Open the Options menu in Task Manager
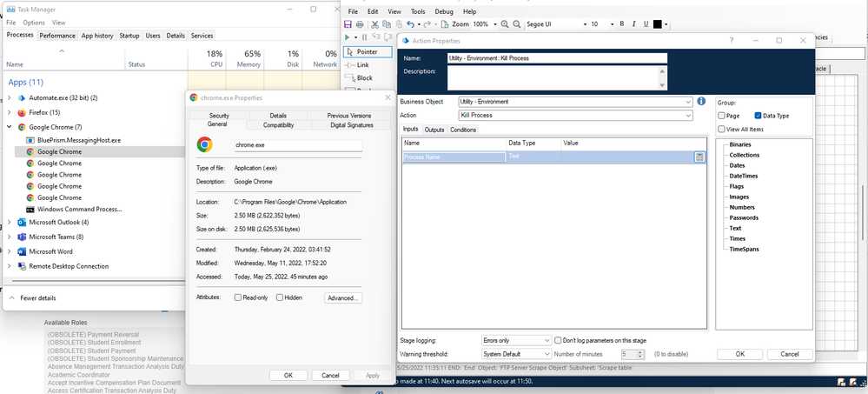The image size is (868, 394). tap(34, 23)
